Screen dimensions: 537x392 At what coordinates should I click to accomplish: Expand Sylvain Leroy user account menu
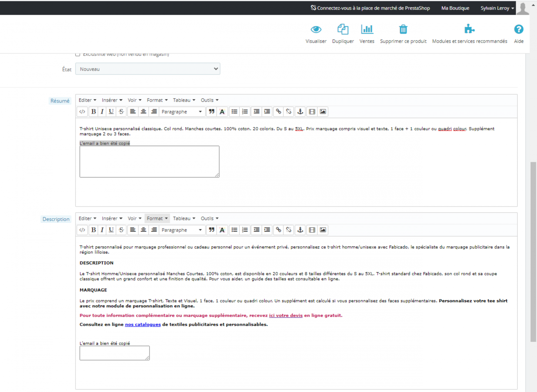[x=497, y=8]
